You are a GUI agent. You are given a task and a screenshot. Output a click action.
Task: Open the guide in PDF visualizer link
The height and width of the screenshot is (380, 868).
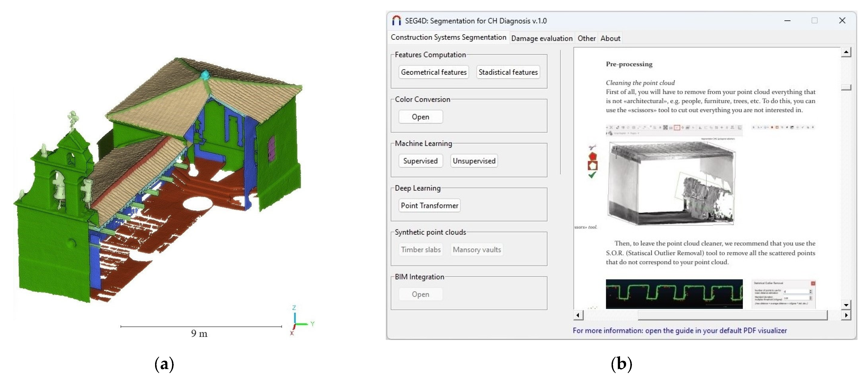pyautogui.click(x=680, y=331)
